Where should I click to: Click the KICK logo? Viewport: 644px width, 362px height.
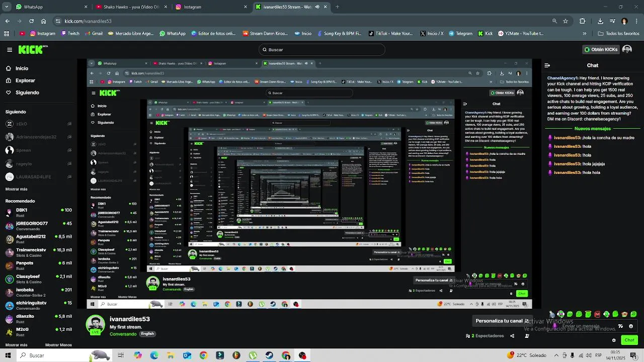point(33,49)
